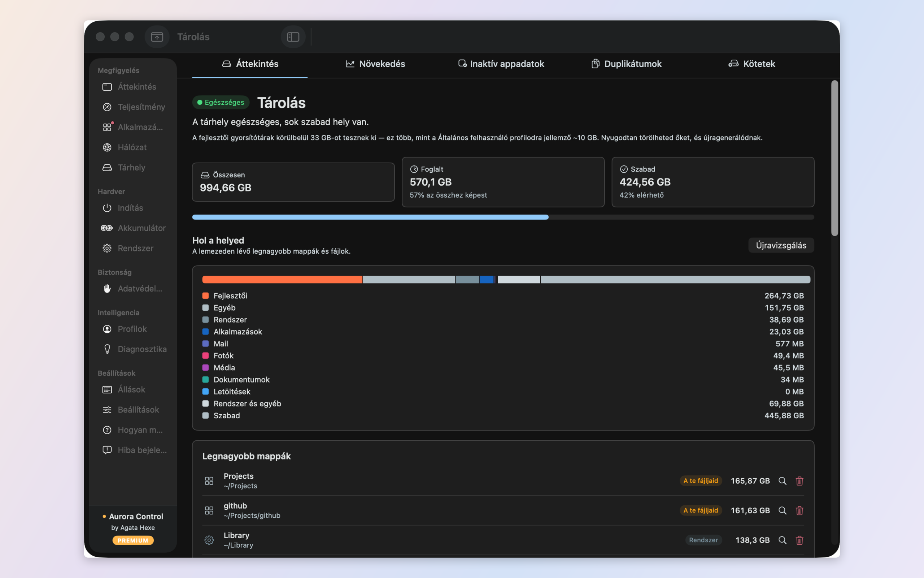Click the orange Fejlesztői bar segment
Screen dimensions: 924x578
(x=282, y=280)
